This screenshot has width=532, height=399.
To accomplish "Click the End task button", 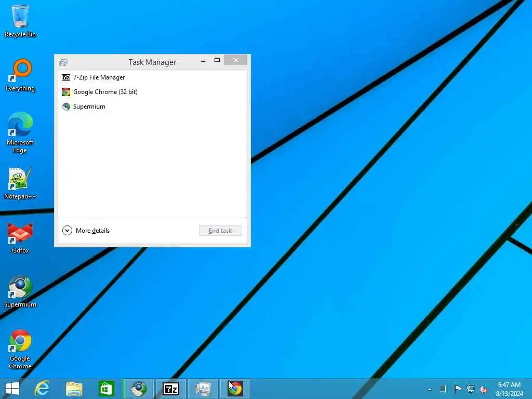I will pyautogui.click(x=220, y=231).
